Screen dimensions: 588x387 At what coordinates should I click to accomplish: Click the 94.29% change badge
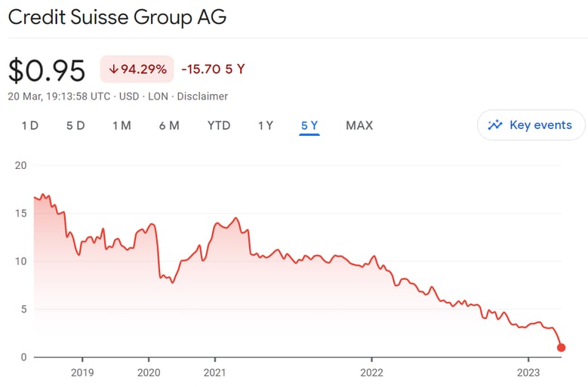(137, 69)
